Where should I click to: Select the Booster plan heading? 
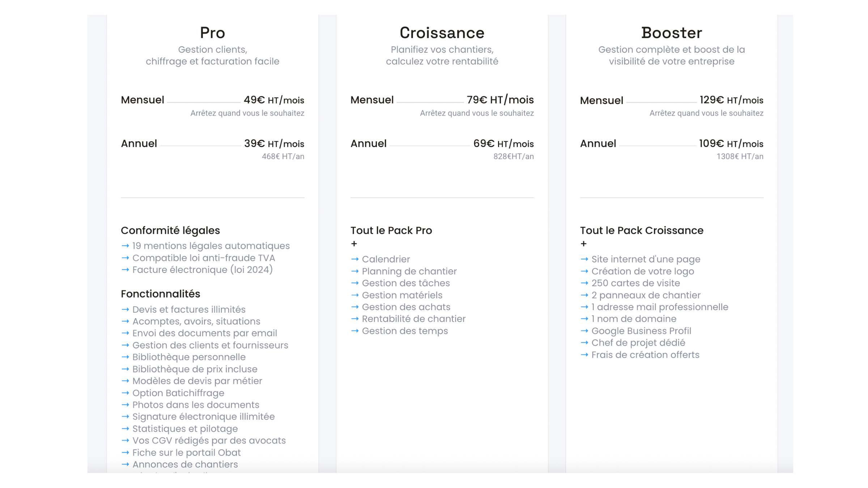pos(672,33)
